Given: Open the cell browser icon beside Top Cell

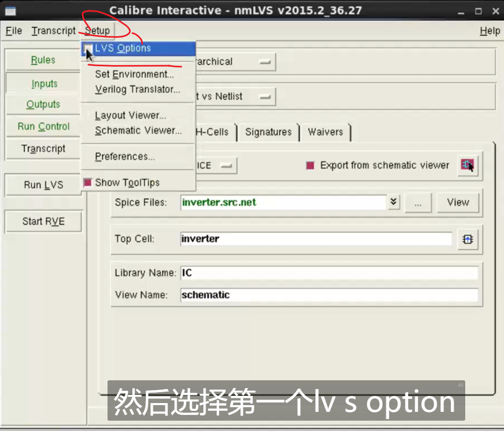Looking at the screenshot, I should (x=467, y=239).
